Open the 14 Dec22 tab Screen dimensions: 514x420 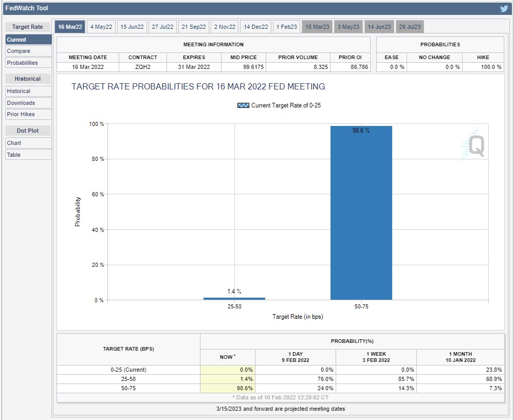click(x=255, y=27)
